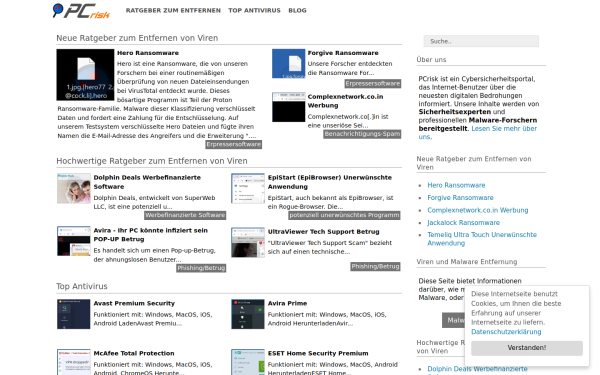Image resolution: width=600 pixels, height=375 pixels.
Task: Open EpiStart EpiBrowser thumbnail
Action: tap(248, 188)
